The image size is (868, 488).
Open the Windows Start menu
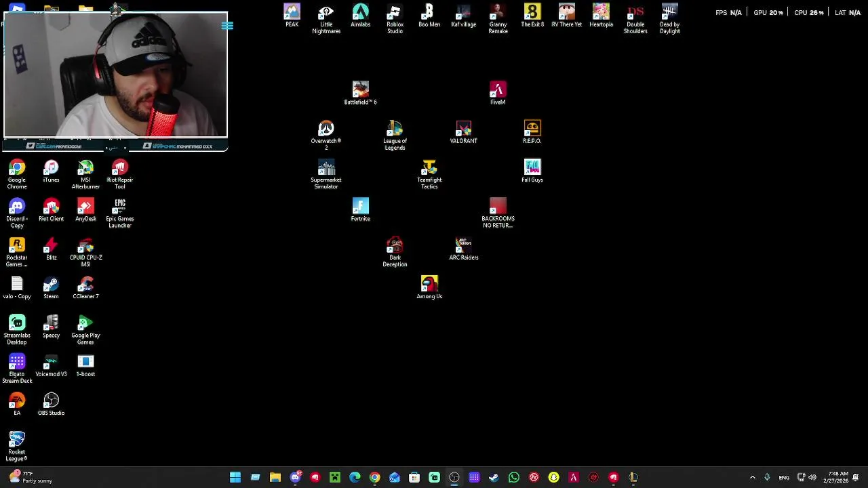click(x=235, y=478)
